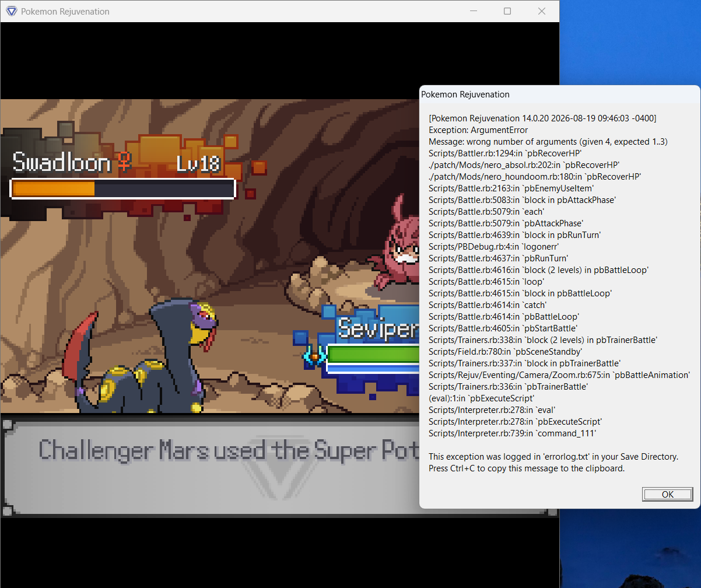Image resolution: width=701 pixels, height=588 pixels.
Task: Click the Exception: ArgumentError line
Action: (x=478, y=130)
